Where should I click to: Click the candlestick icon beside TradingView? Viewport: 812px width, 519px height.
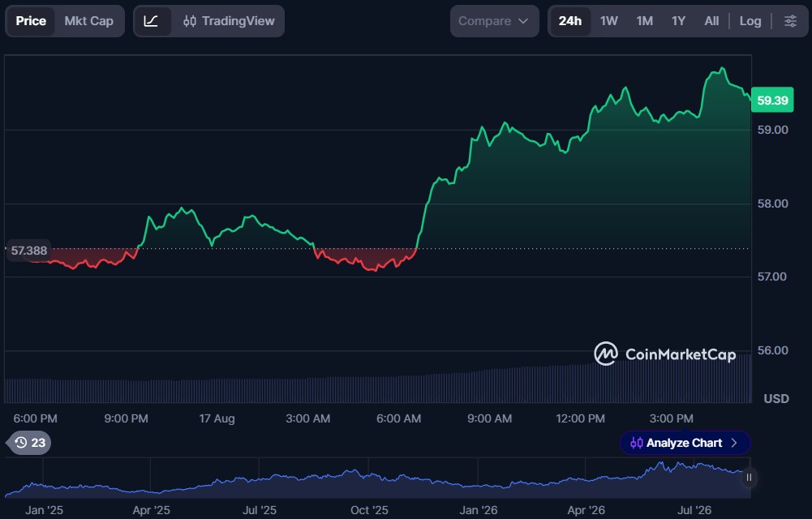190,21
